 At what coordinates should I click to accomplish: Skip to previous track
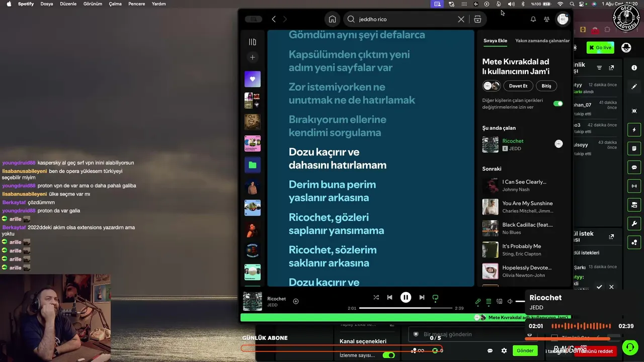pyautogui.click(x=389, y=297)
